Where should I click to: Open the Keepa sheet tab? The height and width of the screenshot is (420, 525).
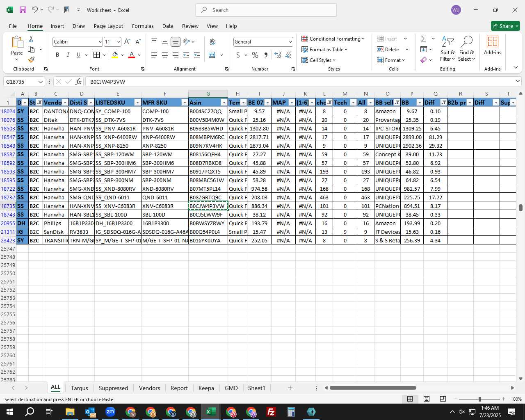pyautogui.click(x=206, y=388)
